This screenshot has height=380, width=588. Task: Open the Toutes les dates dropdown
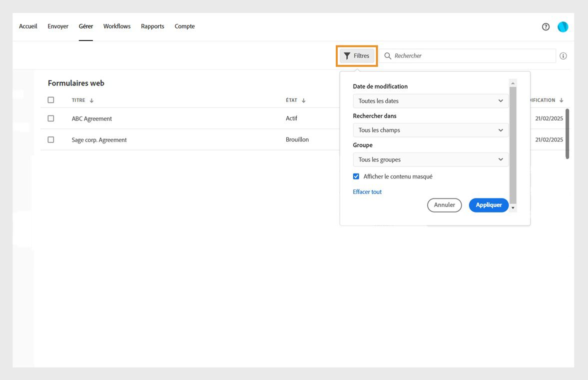click(430, 100)
